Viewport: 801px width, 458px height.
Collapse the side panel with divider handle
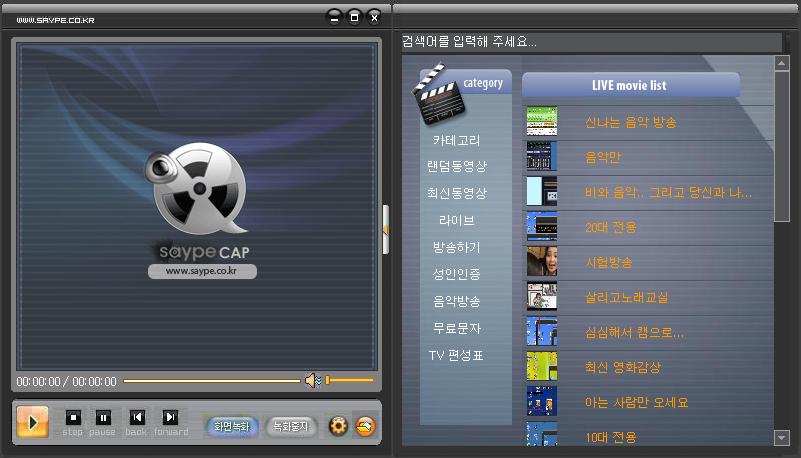click(x=386, y=230)
